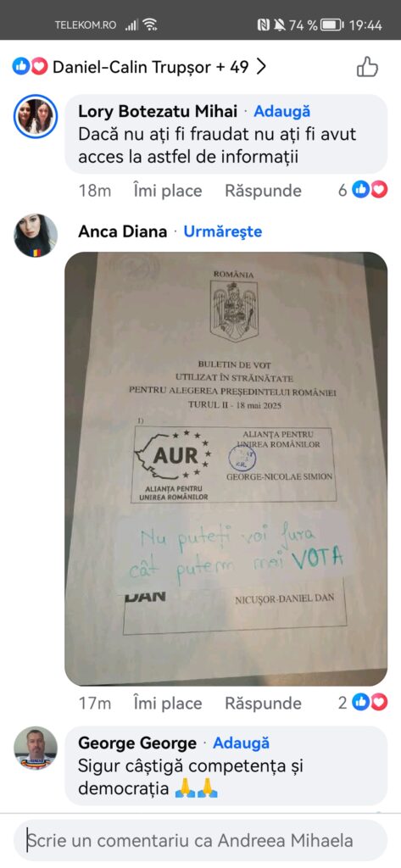
Task: Open George George's profile avatar
Action: coord(36,748)
